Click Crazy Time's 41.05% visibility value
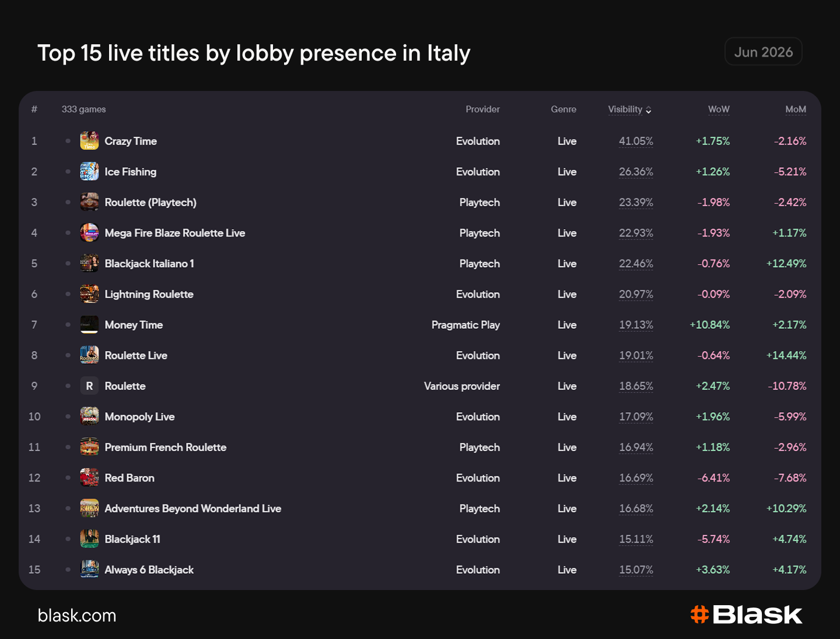The image size is (840, 639). pos(636,141)
